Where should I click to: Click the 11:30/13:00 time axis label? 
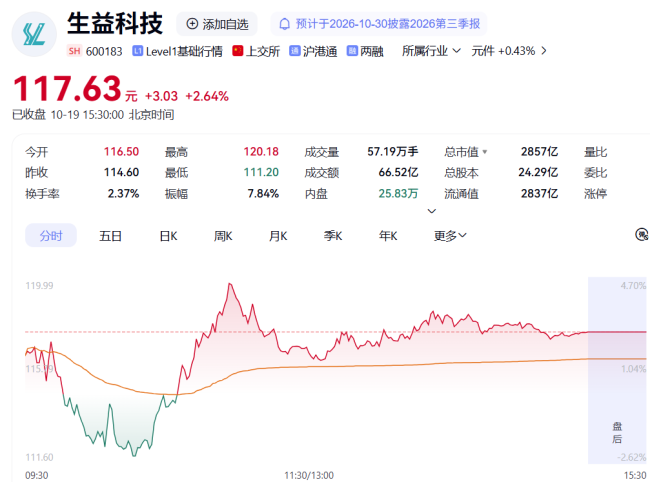coord(309,475)
